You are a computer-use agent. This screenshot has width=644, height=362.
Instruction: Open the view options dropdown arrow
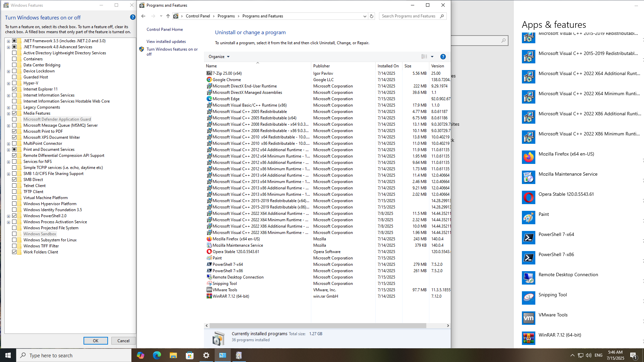coord(432,57)
